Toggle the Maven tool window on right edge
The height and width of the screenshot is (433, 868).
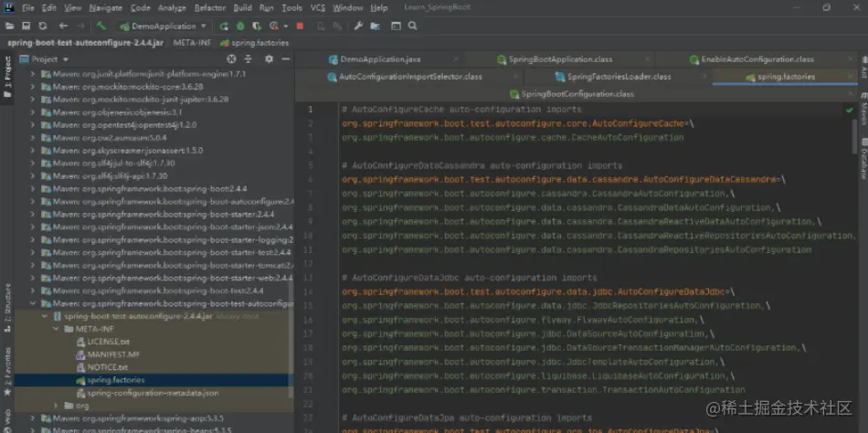coord(863,109)
